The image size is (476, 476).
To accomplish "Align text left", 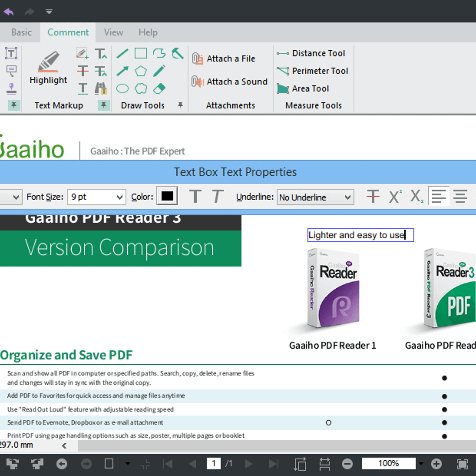I will pos(439,196).
